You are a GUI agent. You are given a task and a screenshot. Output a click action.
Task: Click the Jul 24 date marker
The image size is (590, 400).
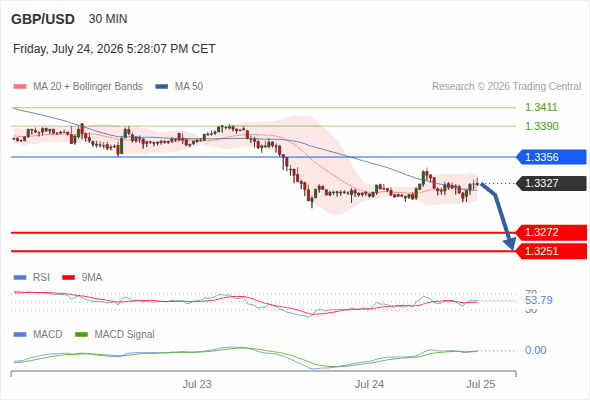click(x=369, y=384)
